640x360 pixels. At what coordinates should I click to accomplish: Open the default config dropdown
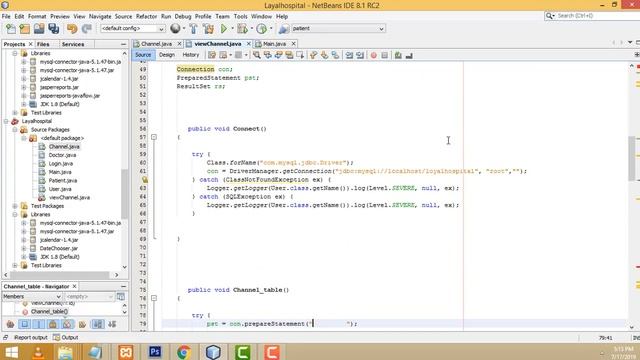click(x=133, y=29)
